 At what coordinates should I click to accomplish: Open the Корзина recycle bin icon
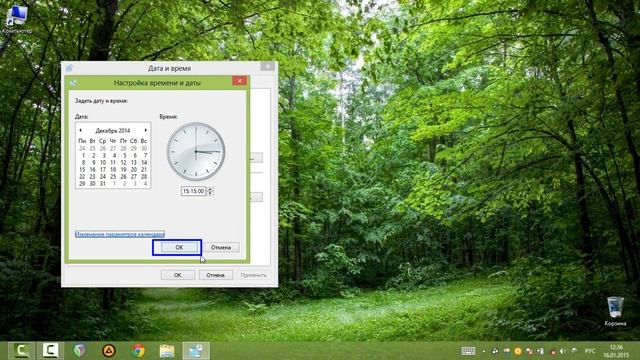pyautogui.click(x=615, y=311)
